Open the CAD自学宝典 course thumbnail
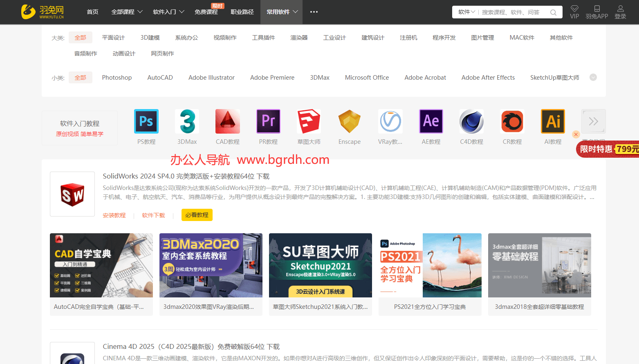The image size is (639, 364). point(101,265)
